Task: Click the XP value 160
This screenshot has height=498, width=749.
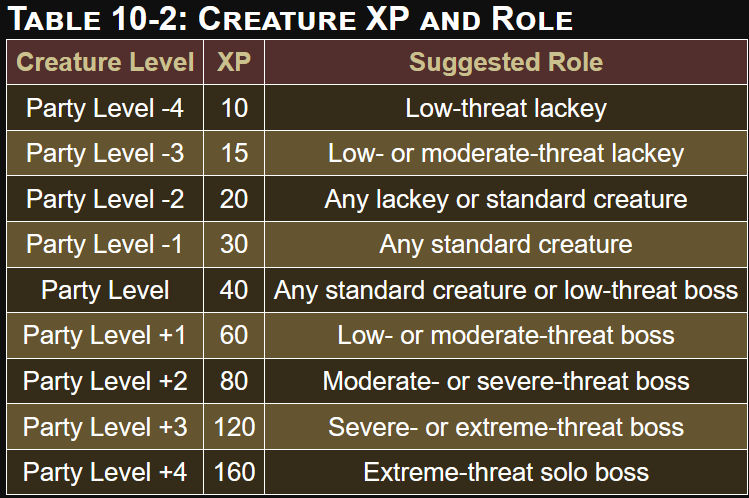Action: click(233, 472)
